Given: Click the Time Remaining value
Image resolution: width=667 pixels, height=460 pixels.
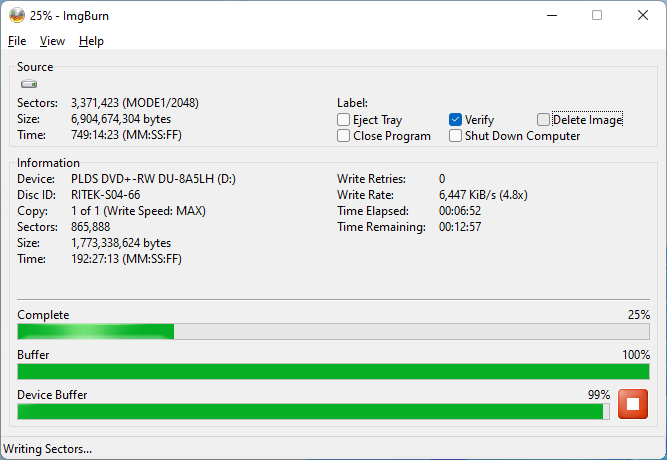Looking at the screenshot, I should (461, 227).
